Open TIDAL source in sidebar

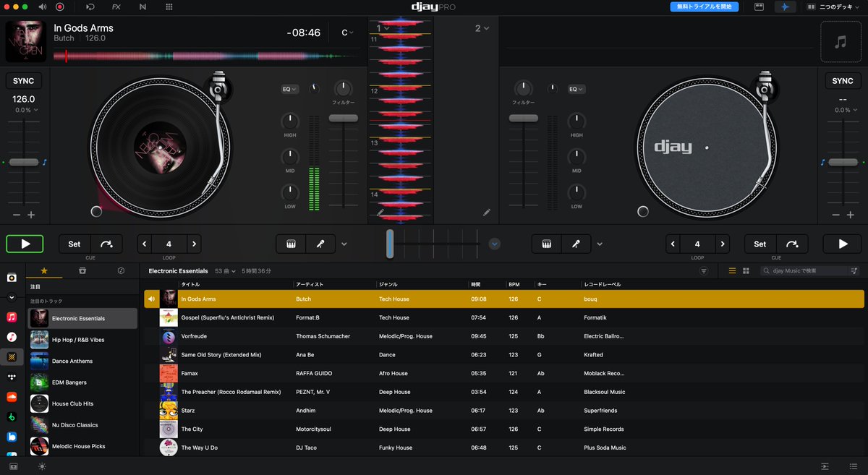click(x=12, y=377)
